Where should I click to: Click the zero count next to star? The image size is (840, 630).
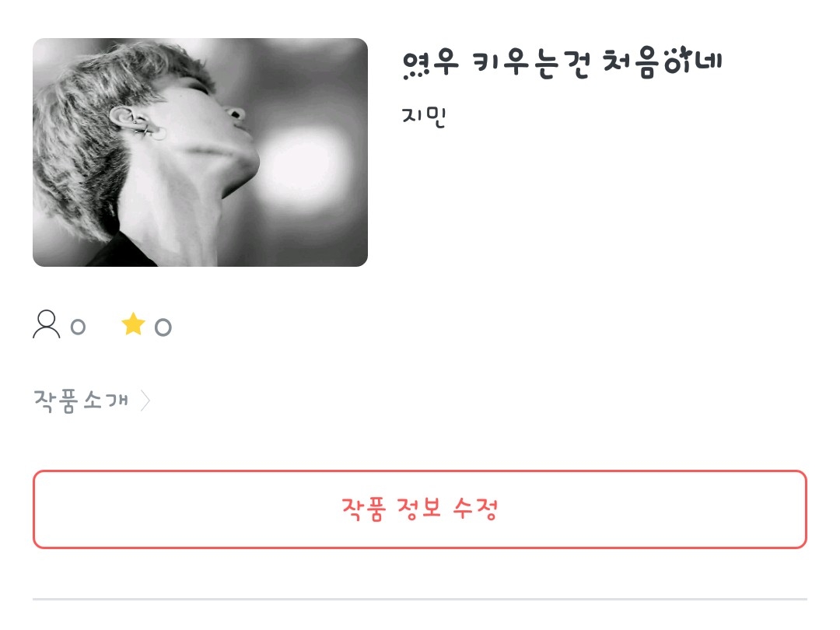[163, 327]
